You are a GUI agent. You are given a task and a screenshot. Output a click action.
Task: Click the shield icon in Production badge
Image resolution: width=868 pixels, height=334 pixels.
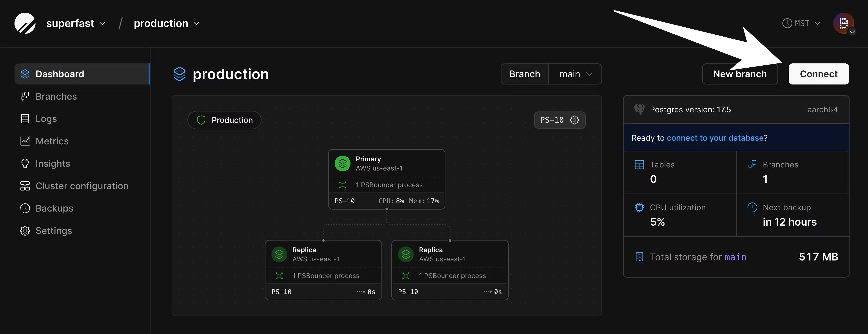click(201, 120)
